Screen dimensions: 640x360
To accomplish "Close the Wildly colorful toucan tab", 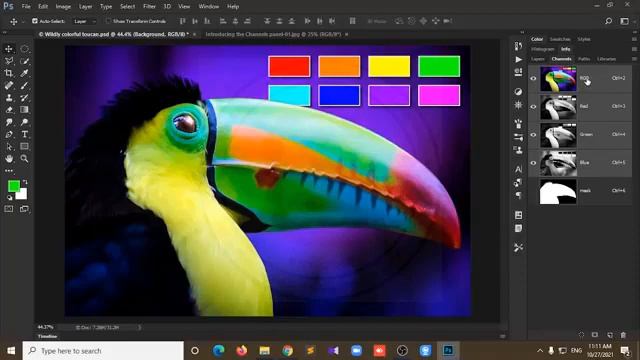I will tap(194, 34).
